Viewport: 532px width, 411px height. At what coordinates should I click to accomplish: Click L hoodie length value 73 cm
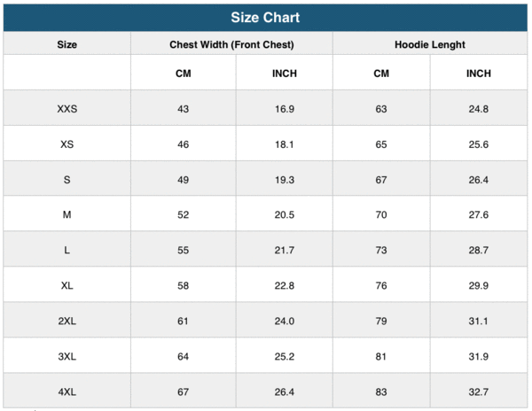click(381, 251)
